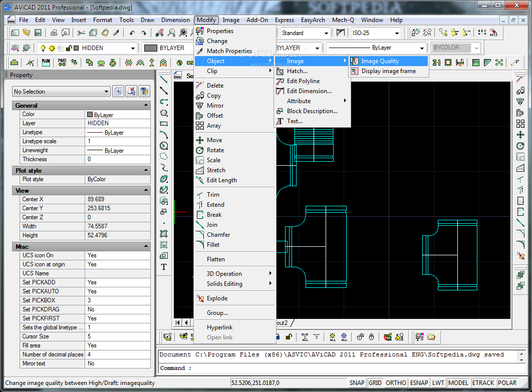Click Explode in Modify menu

click(235, 298)
